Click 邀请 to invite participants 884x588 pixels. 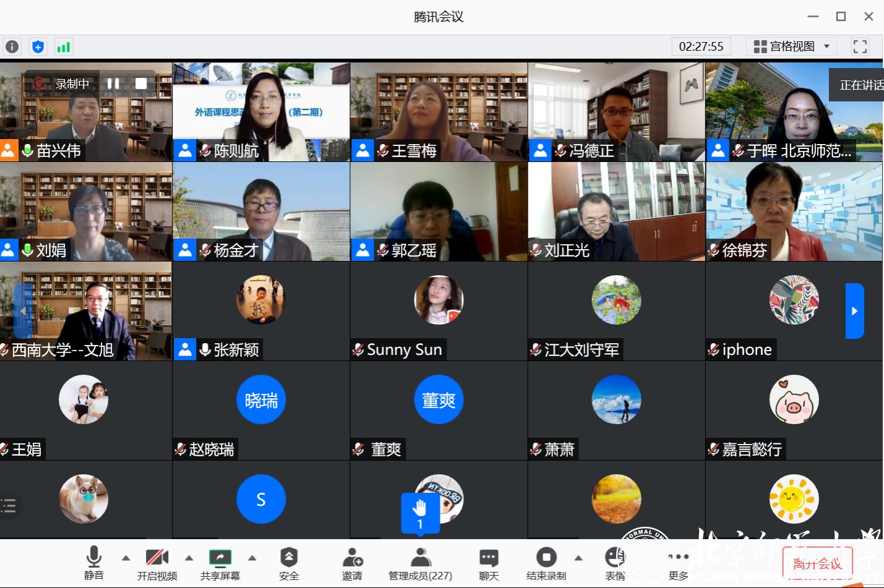pyautogui.click(x=352, y=563)
